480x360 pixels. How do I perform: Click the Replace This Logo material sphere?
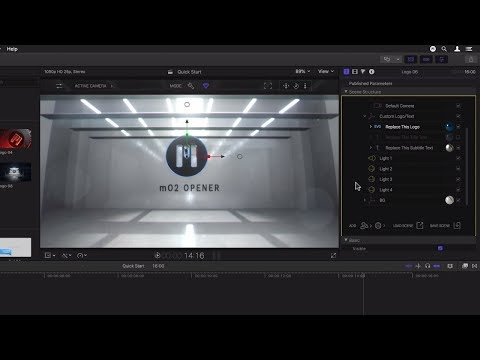tap(449, 127)
